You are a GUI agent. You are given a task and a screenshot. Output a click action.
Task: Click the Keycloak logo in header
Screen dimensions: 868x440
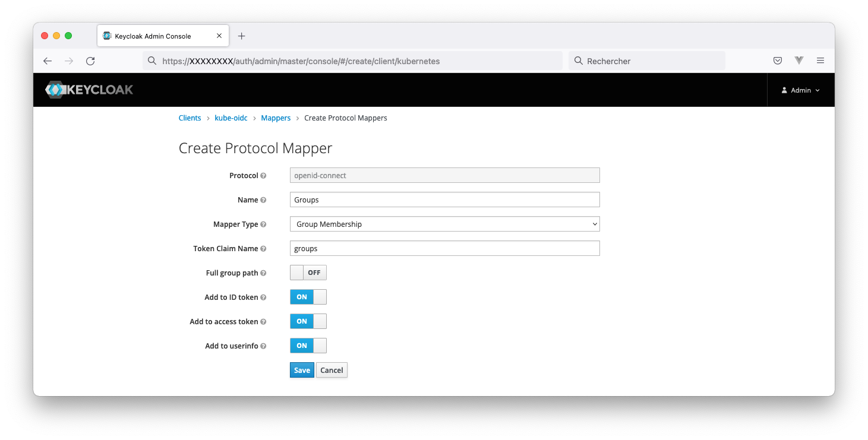point(89,90)
